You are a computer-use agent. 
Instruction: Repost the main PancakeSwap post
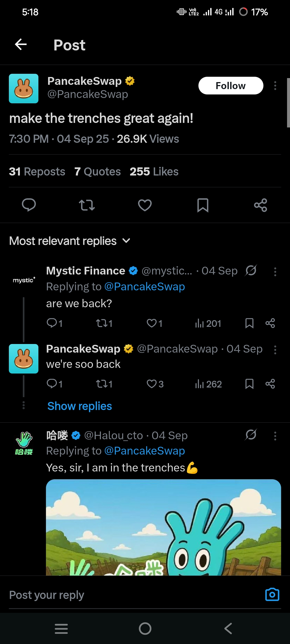click(87, 205)
